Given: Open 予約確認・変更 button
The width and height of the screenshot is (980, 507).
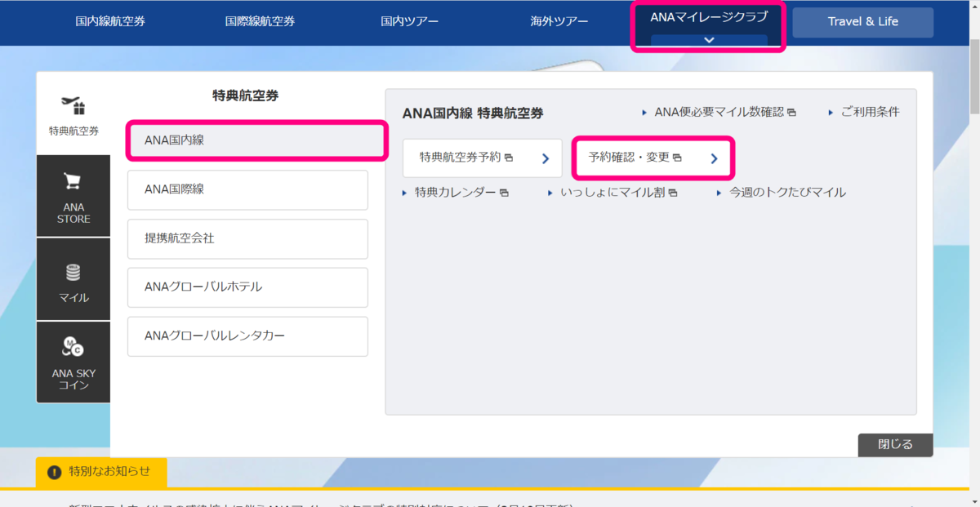Looking at the screenshot, I should [x=653, y=158].
